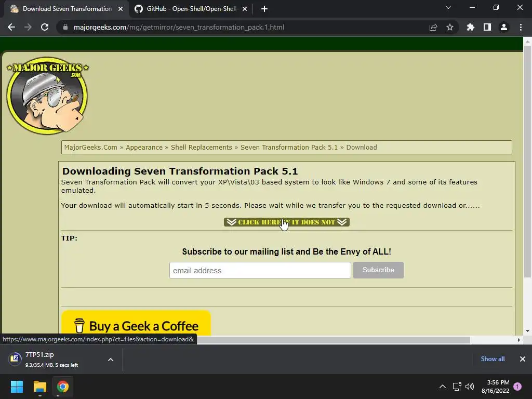Image resolution: width=532 pixels, height=399 pixels.
Task: Expand the tab search dropdown arrow
Action: pyautogui.click(x=448, y=7)
